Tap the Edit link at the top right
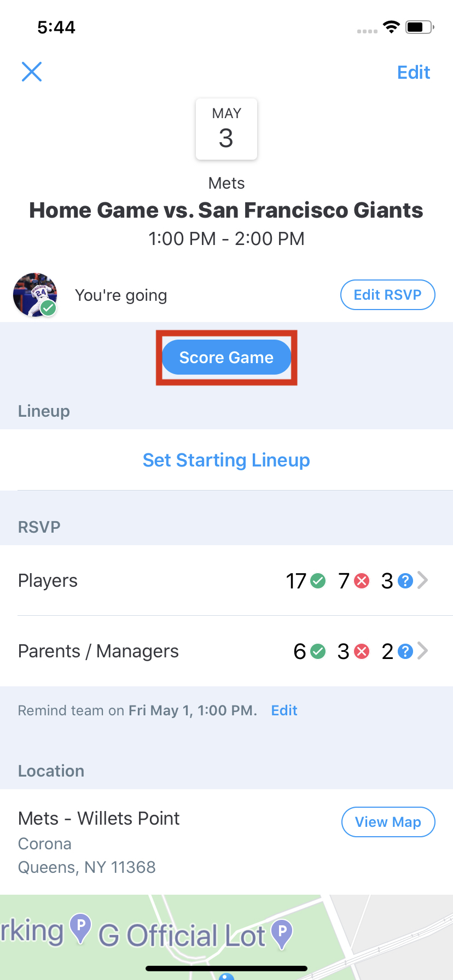 tap(414, 72)
